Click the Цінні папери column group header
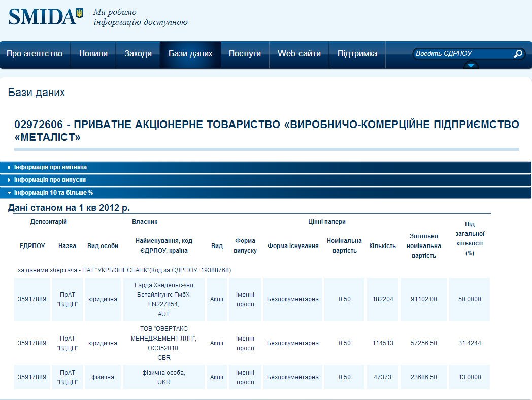532x400 pixels. [x=327, y=222]
